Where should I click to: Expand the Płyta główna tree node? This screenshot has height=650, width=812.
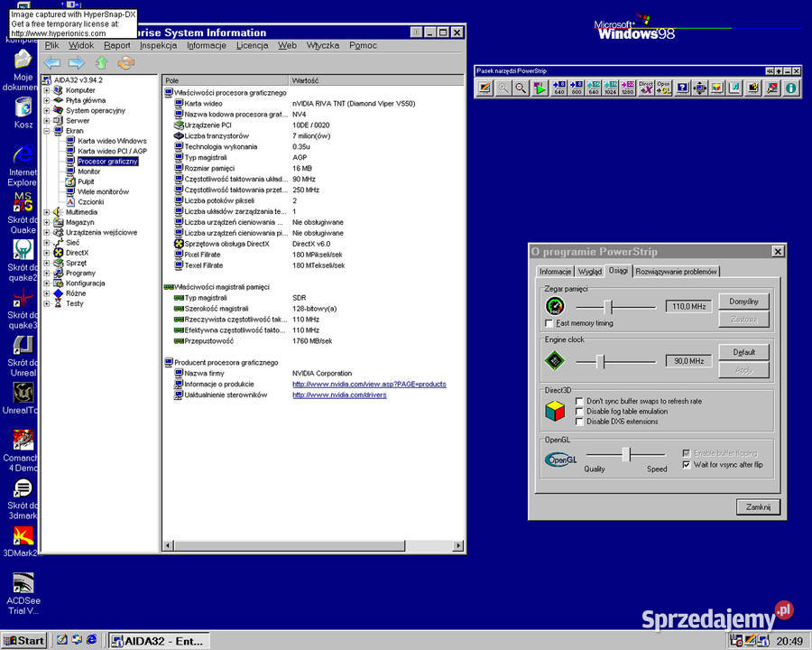(47, 100)
